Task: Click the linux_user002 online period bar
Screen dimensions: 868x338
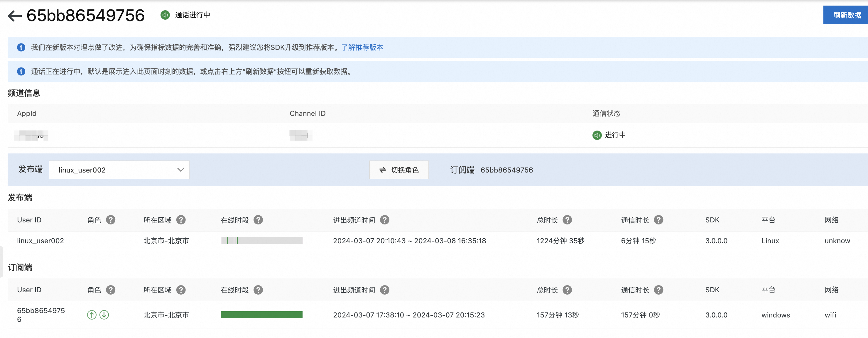Action: (x=262, y=241)
